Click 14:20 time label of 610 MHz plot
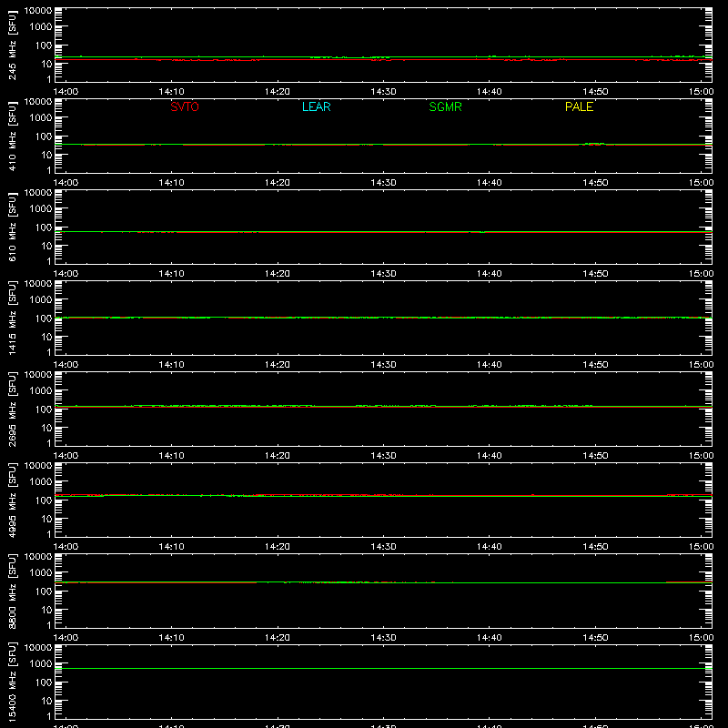Viewport: 728px width, 728px height. (x=278, y=274)
